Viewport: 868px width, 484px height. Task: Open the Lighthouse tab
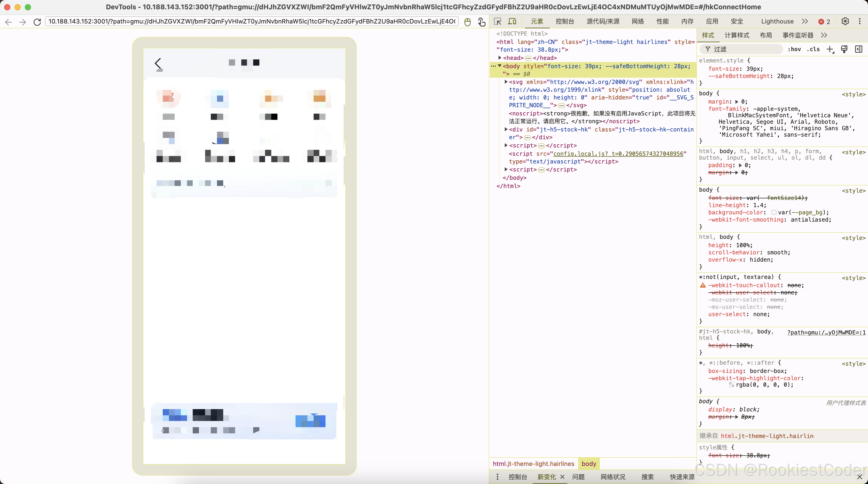pos(777,21)
